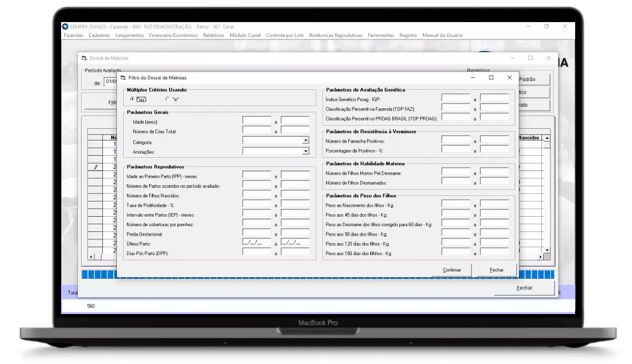This screenshot has height=364, width=632.
Task: Click the pencil edit marker in grid row
Action: click(96, 167)
